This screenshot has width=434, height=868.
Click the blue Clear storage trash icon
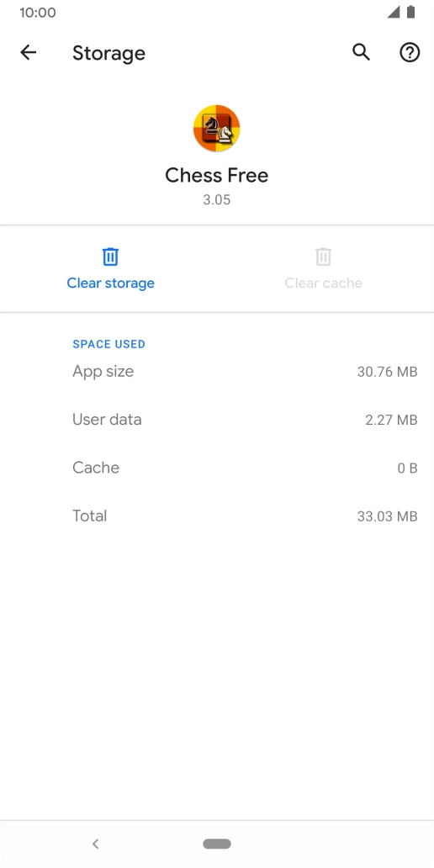(110, 257)
